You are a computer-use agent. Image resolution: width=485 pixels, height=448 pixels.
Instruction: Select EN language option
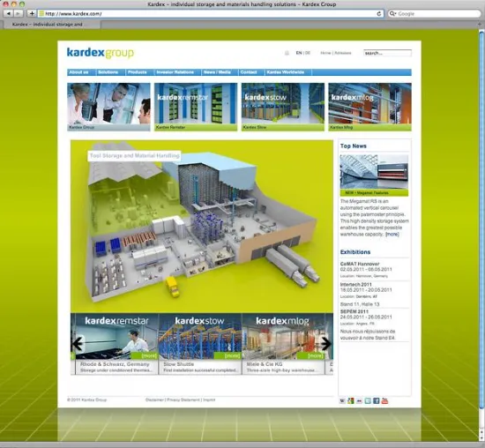tap(299, 53)
